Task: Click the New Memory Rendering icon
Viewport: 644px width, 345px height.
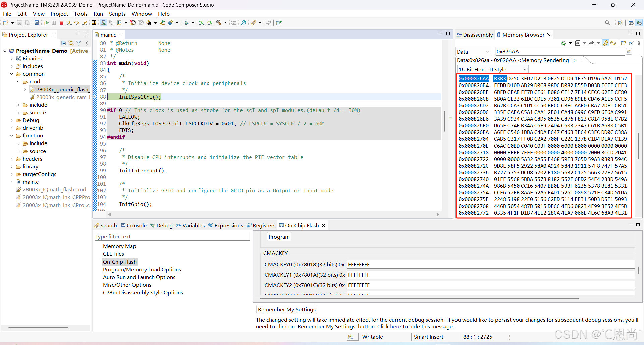Action: point(624,43)
